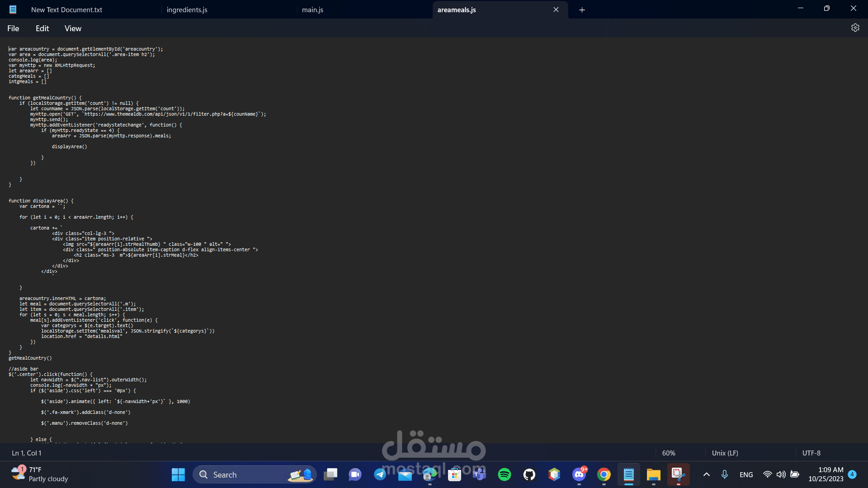Open Discord from the taskbar
The width and height of the screenshot is (868, 488).
click(579, 474)
